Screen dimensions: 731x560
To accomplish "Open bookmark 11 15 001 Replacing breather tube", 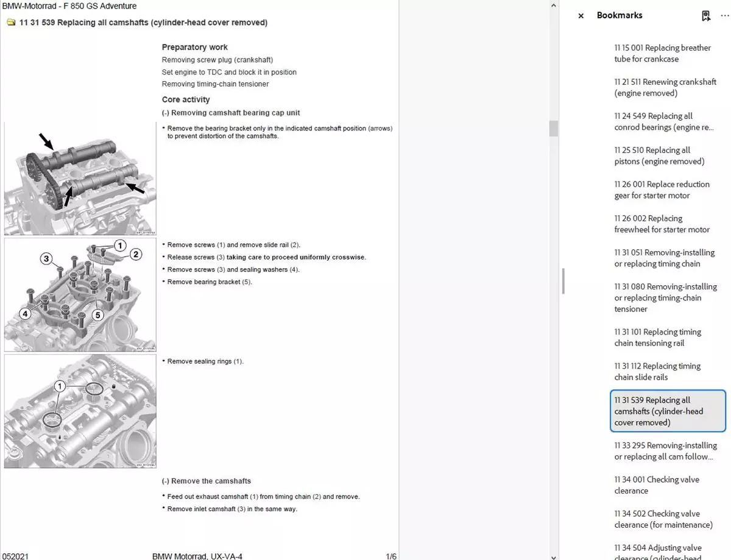I will [x=662, y=54].
